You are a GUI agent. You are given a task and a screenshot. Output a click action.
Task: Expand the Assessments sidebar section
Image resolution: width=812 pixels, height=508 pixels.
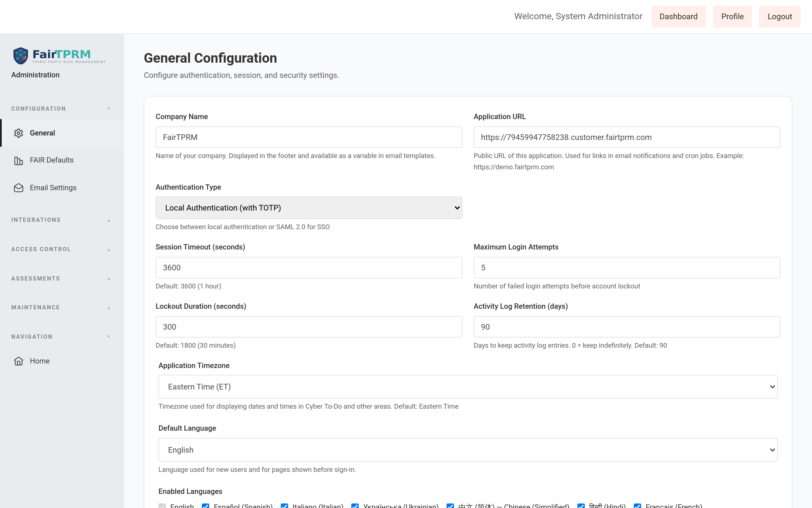(x=61, y=279)
